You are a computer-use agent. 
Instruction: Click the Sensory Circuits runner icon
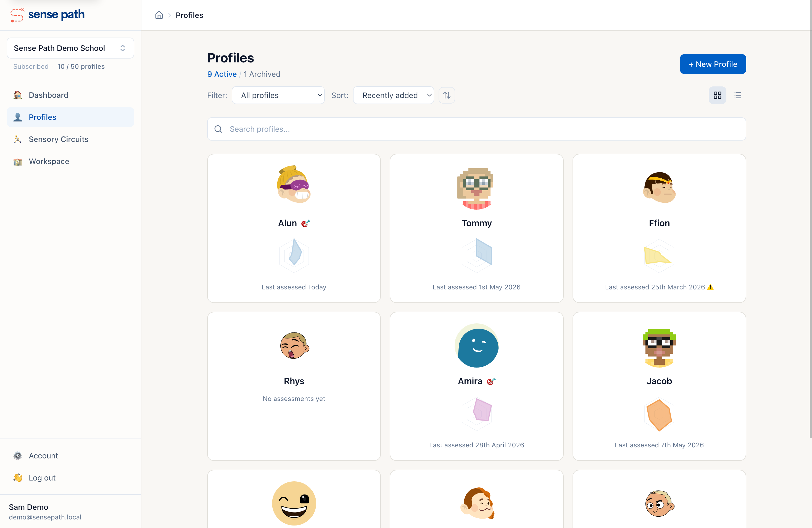[18, 139]
